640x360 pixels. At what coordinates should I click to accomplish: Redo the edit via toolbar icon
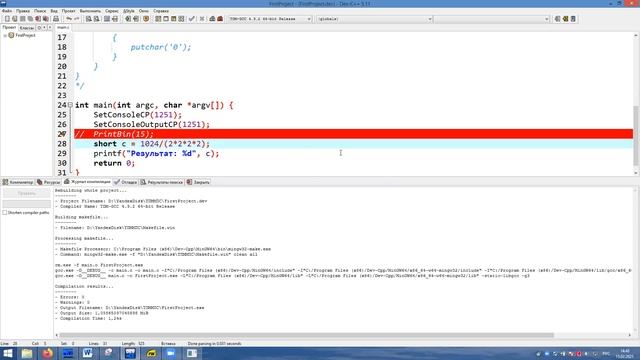point(76,19)
